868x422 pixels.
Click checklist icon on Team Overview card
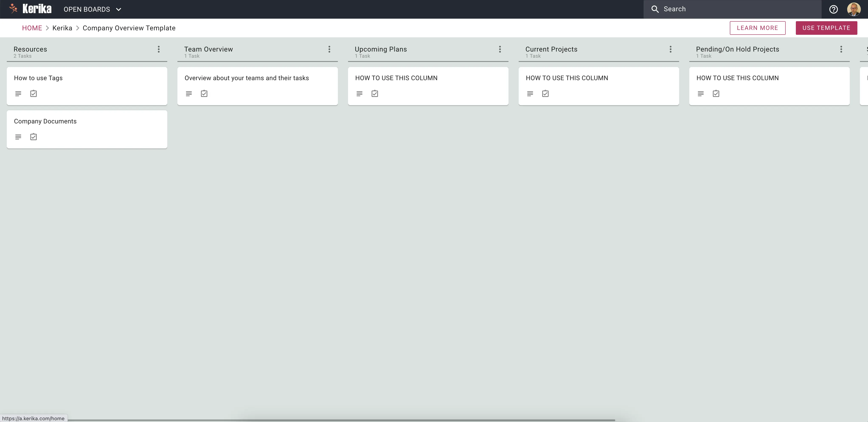204,94
